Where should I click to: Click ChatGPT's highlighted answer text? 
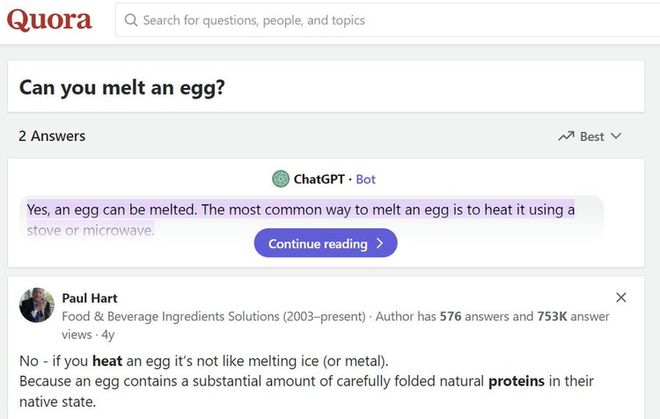(300, 210)
